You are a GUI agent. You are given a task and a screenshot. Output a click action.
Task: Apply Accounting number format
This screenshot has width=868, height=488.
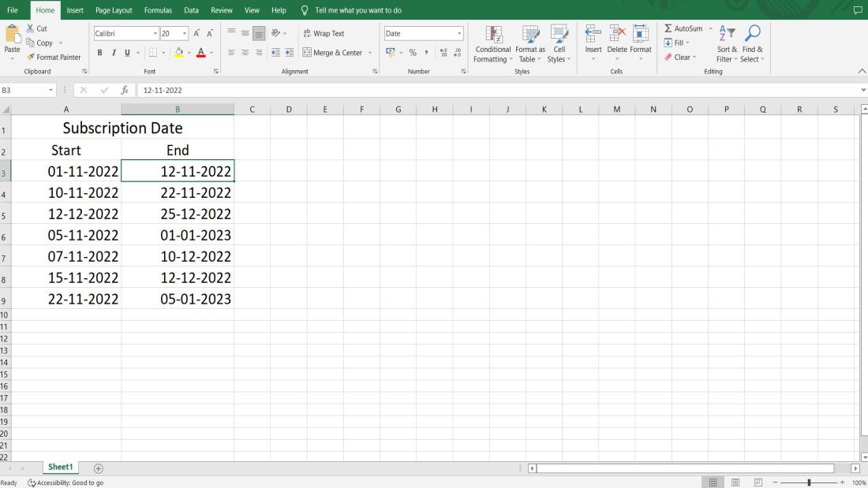[x=391, y=53]
